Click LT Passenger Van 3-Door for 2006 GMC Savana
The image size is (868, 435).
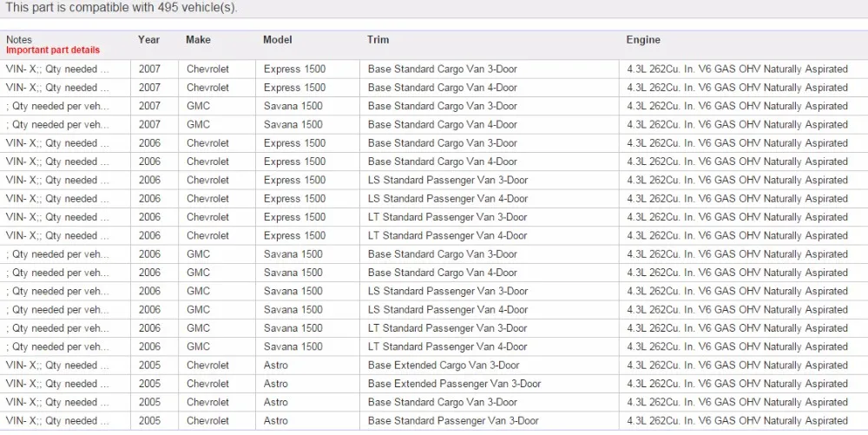[447, 328]
